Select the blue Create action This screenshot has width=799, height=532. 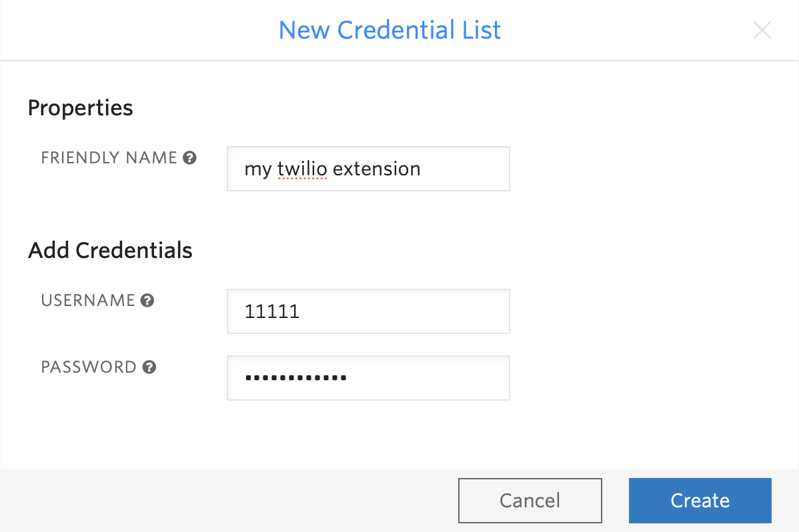click(x=700, y=500)
